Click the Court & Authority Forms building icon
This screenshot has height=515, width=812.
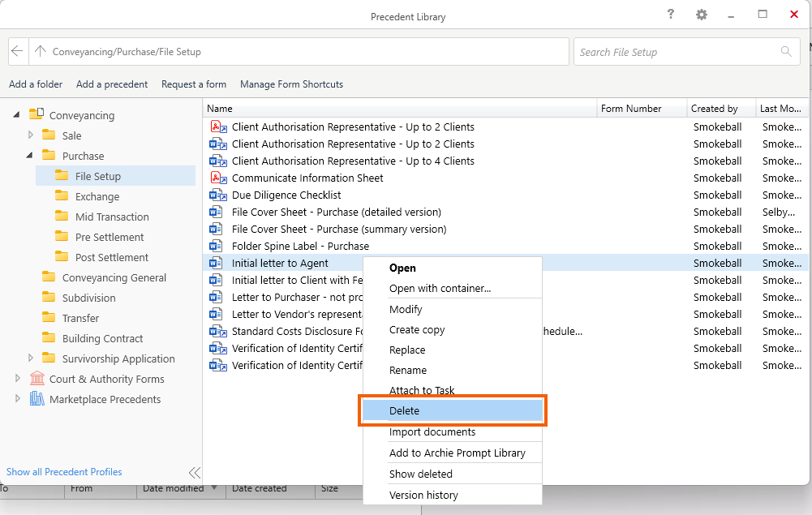coord(37,379)
